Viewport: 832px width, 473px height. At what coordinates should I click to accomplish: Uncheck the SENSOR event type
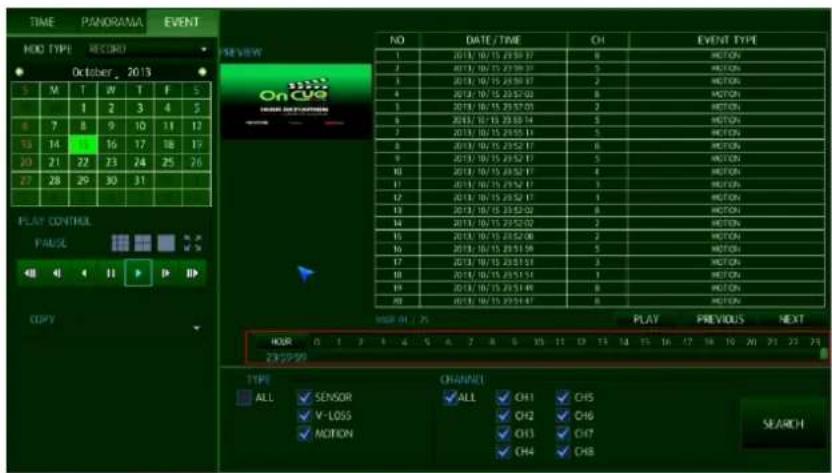point(305,398)
